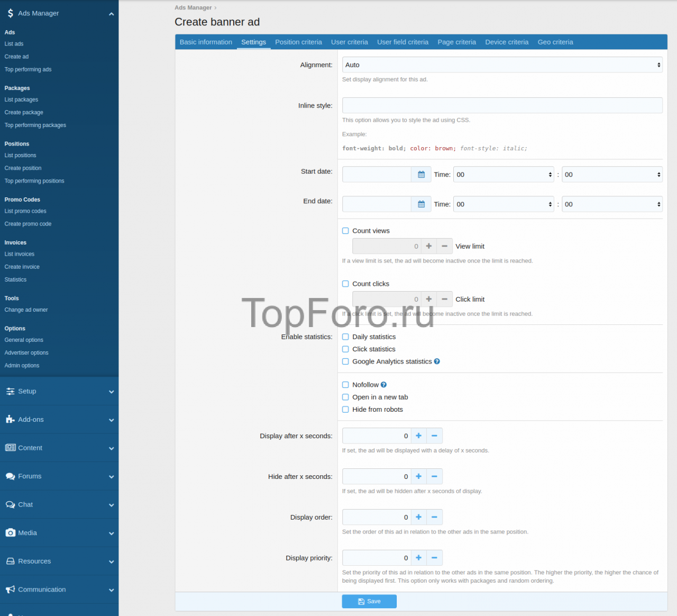Open Create package link
Screen dimensions: 677x616
click(24, 112)
